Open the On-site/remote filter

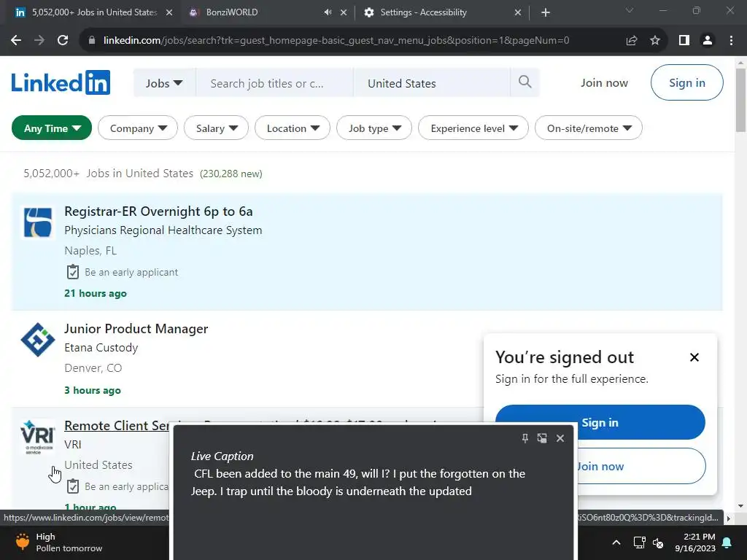(589, 128)
